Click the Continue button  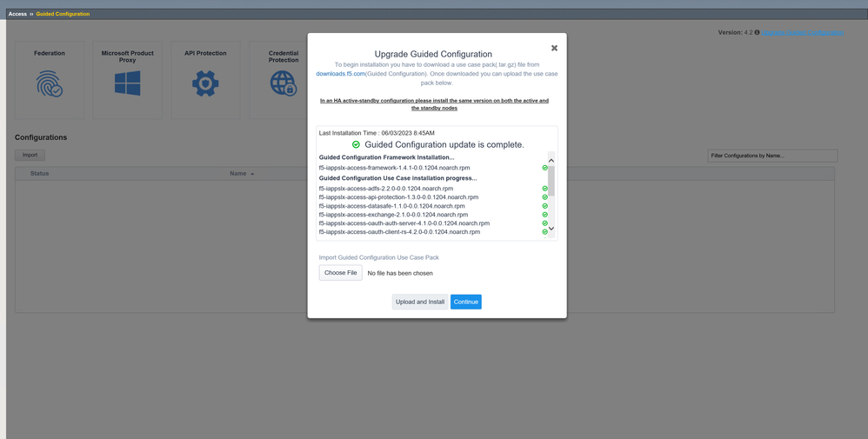click(465, 302)
